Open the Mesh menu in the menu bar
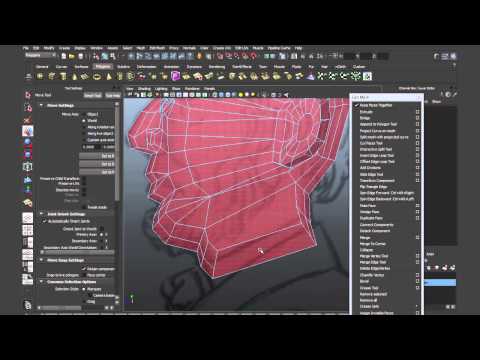 (x=141, y=48)
